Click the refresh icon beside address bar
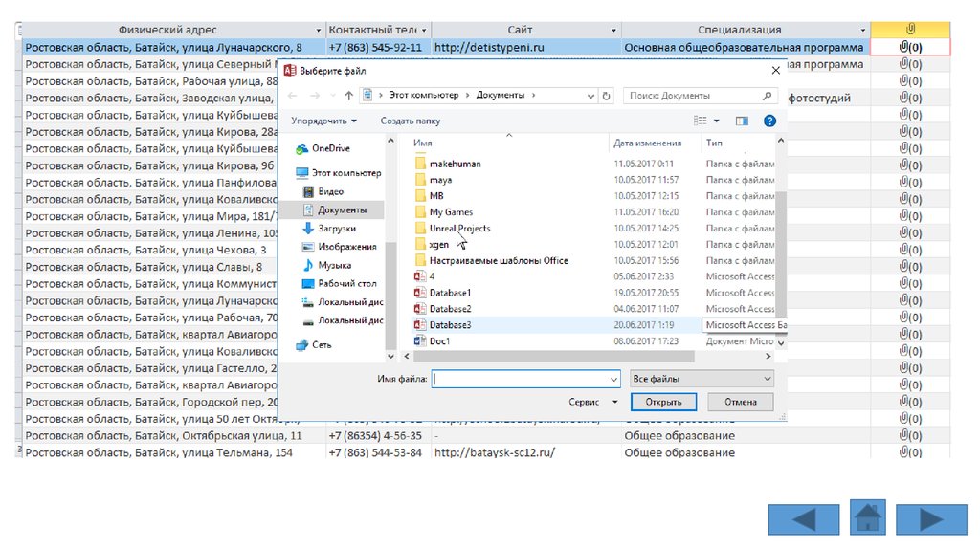The image size is (980, 549). tap(606, 96)
